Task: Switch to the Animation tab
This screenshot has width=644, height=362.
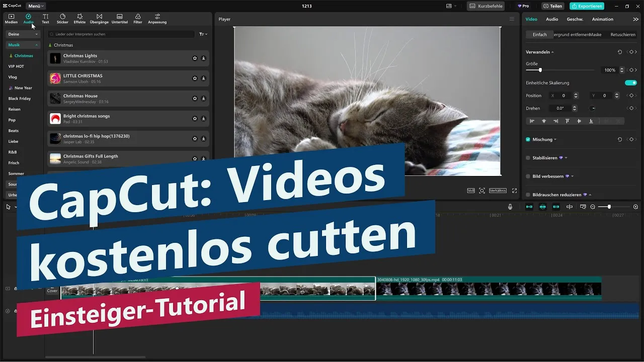Action: pos(602,19)
